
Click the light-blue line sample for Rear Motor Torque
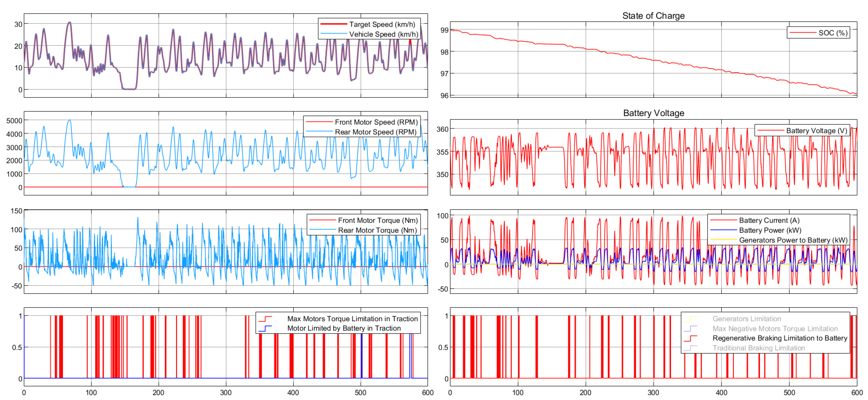[322, 230]
